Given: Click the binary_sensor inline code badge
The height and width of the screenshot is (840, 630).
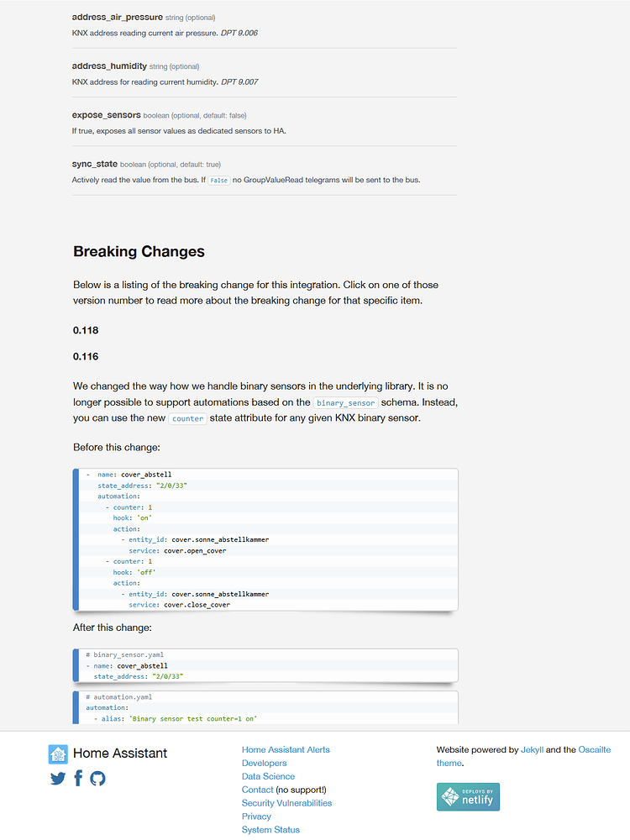Looking at the screenshot, I should tap(345, 402).
